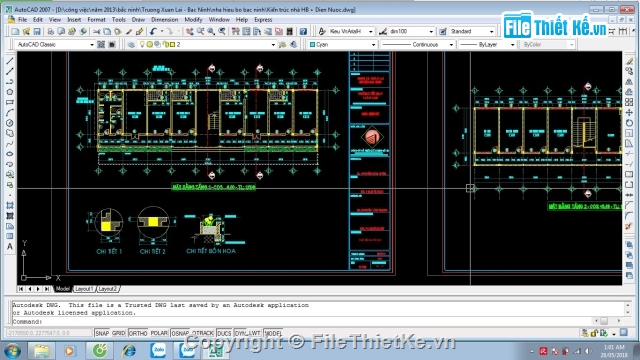
Task: Toggle SNAP mode in status bar
Action: (102, 333)
